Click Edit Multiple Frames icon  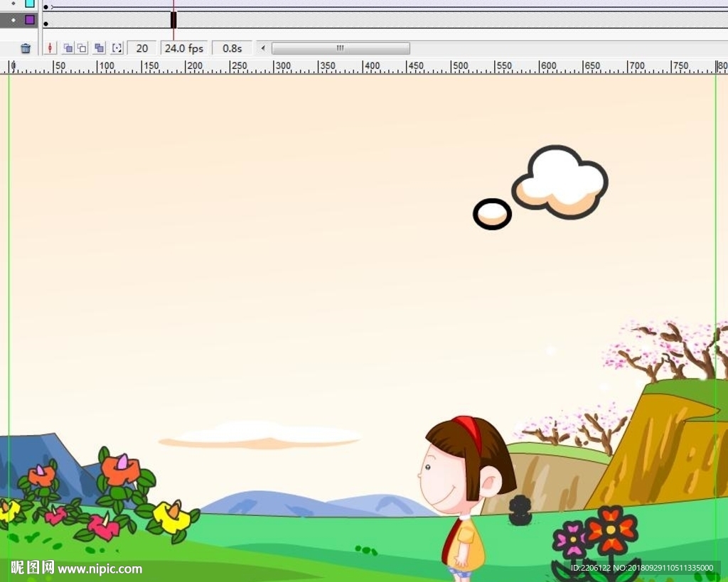pyautogui.click(x=99, y=48)
